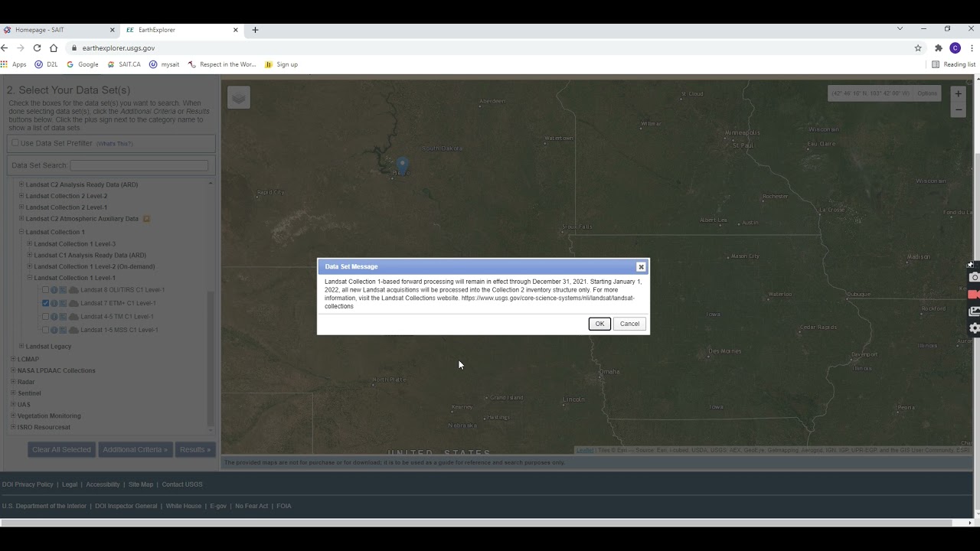Open the What's This? prefilter link

tap(115, 144)
